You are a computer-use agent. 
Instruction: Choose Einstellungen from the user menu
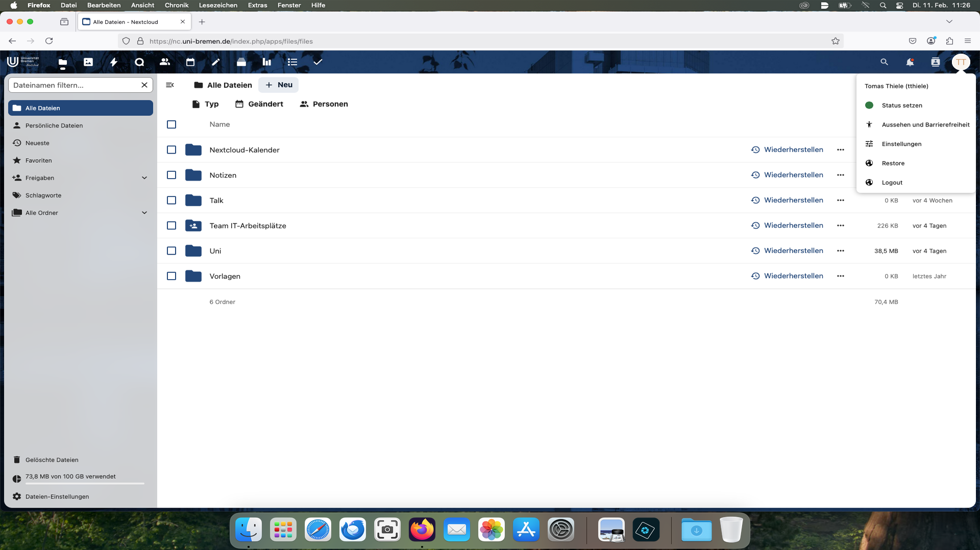901,144
